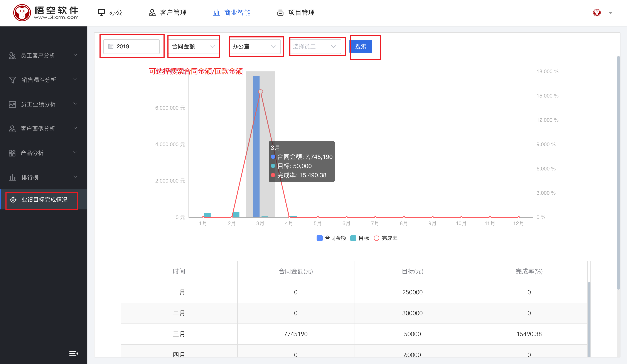Open the 商业智能 top menu
Screen dimensions: 627x364
pyautogui.click(x=232, y=12)
